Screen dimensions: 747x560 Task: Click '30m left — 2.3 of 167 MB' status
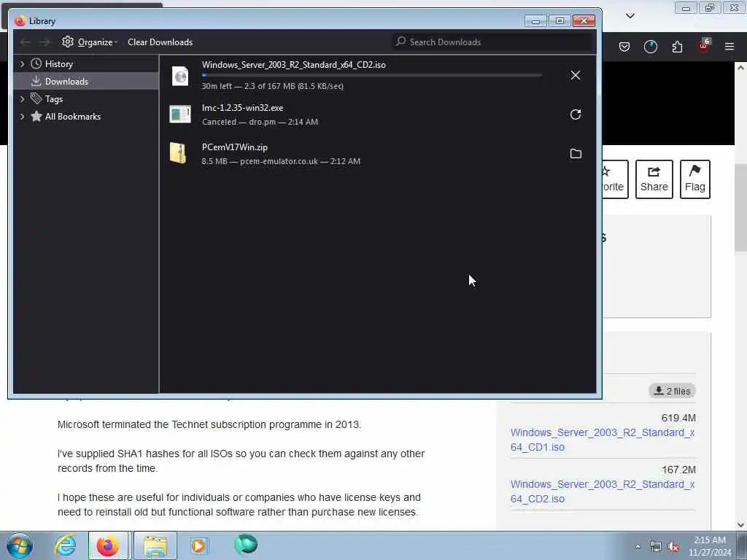pos(273,86)
